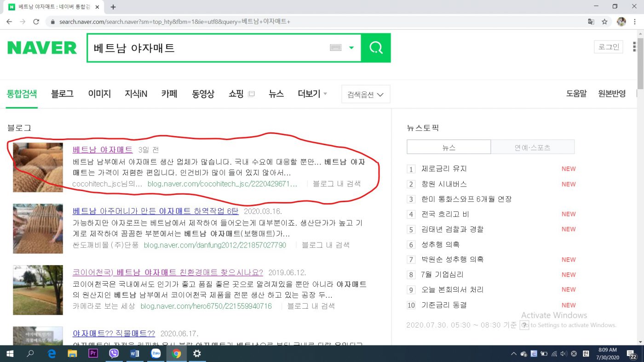Click news topic 창원 시내버스
The width and height of the screenshot is (644, 362).
pyautogui.click(x=444, y=184)
